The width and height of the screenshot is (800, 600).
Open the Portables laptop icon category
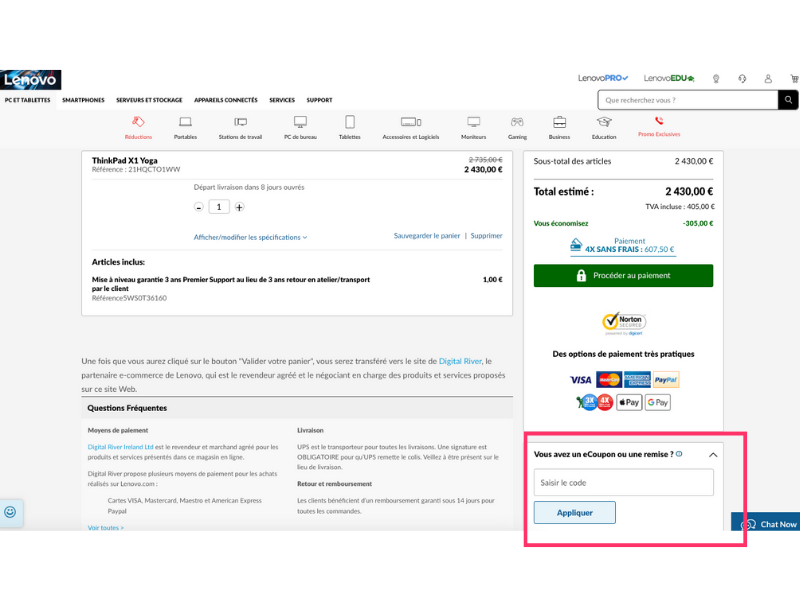(185, 127)
